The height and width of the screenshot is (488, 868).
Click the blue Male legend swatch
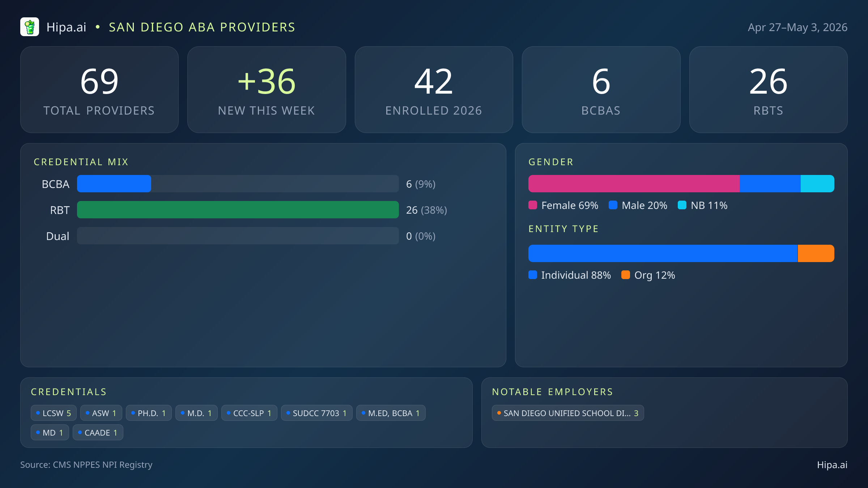[x=613, y=205]
